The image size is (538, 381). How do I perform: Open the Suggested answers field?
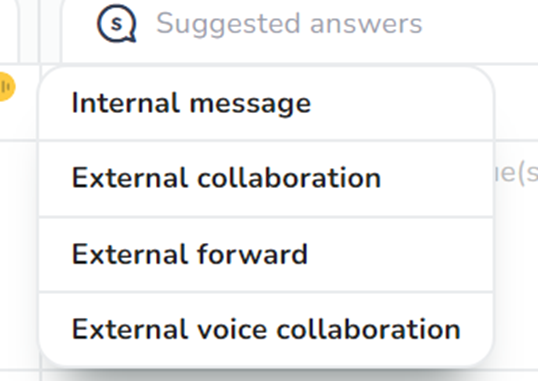click(x=299, y=31)
